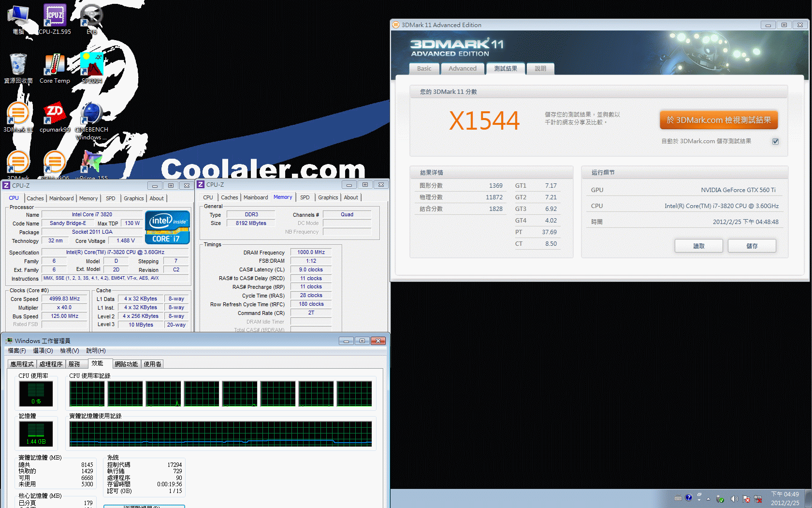Image resolution: width=812 pixels, height=508 pixels.
Task: Click the Core Speed value 4999.83 MHz
Action: pyautogui.click(x=64, y=299)
